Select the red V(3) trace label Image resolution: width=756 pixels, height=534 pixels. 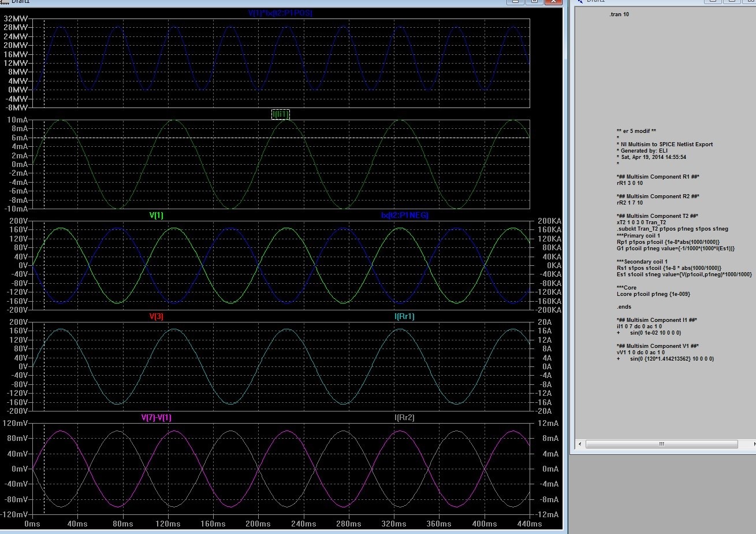156,317
